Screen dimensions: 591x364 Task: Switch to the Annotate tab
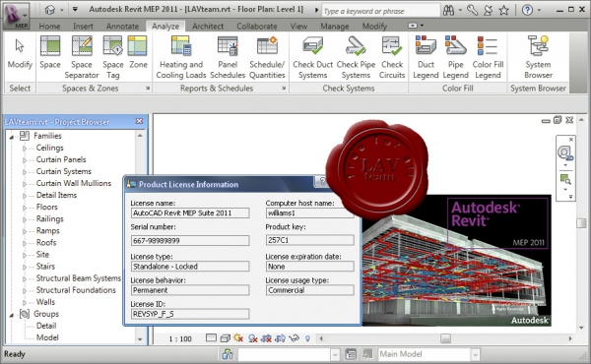[122, 26]
